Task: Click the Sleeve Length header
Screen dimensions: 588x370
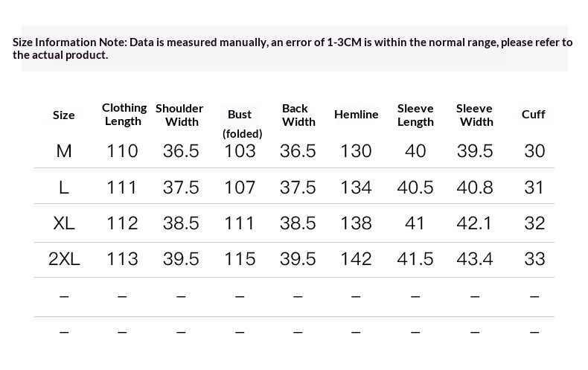Action: point(415,115)
